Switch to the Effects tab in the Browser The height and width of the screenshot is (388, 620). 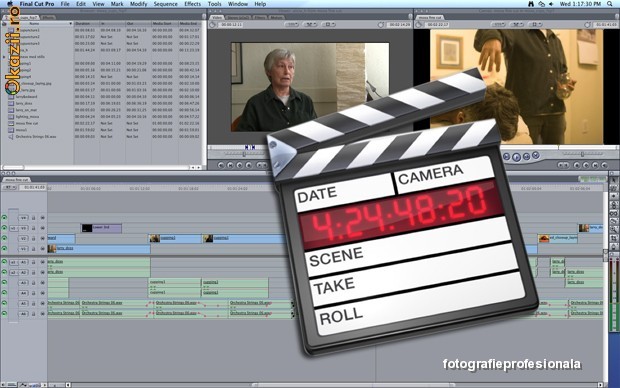(x=48, y=17)
